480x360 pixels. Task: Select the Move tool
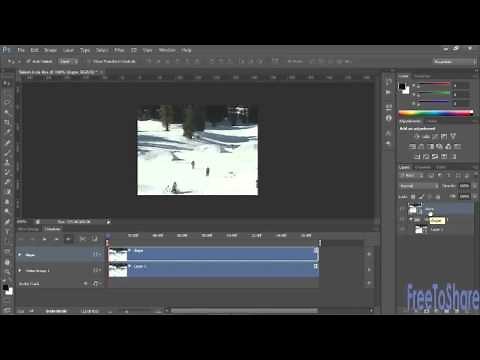7,83
